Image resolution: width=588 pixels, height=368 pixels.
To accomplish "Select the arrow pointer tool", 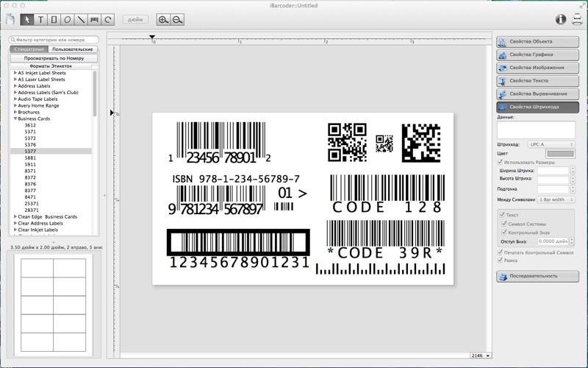I will click(27, 20).
